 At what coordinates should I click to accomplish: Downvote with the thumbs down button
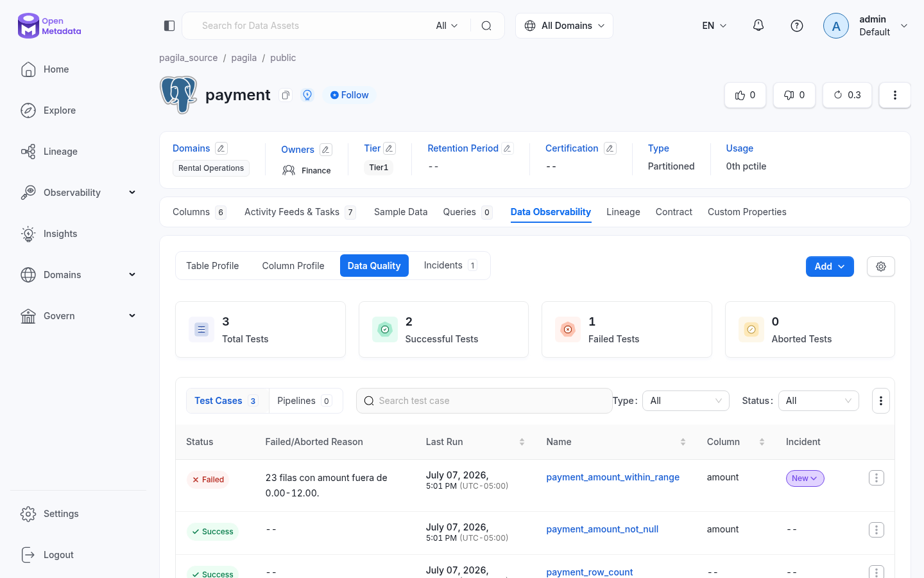(794, 95)
